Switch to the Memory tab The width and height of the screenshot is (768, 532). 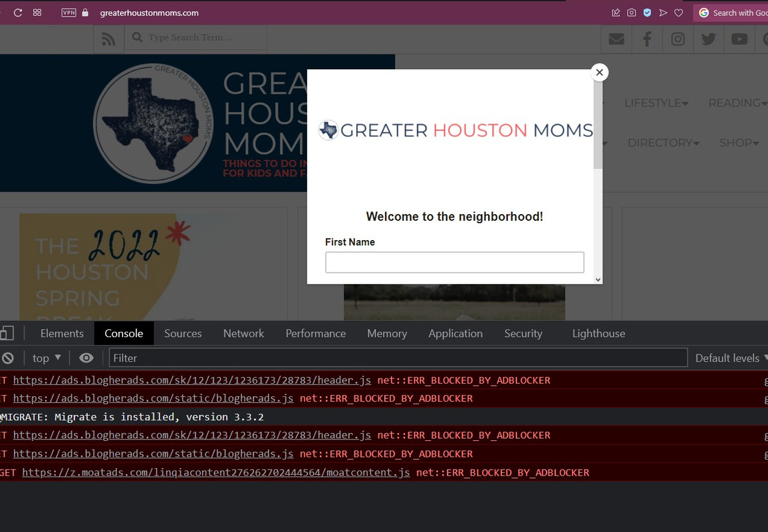coord(387,334)
